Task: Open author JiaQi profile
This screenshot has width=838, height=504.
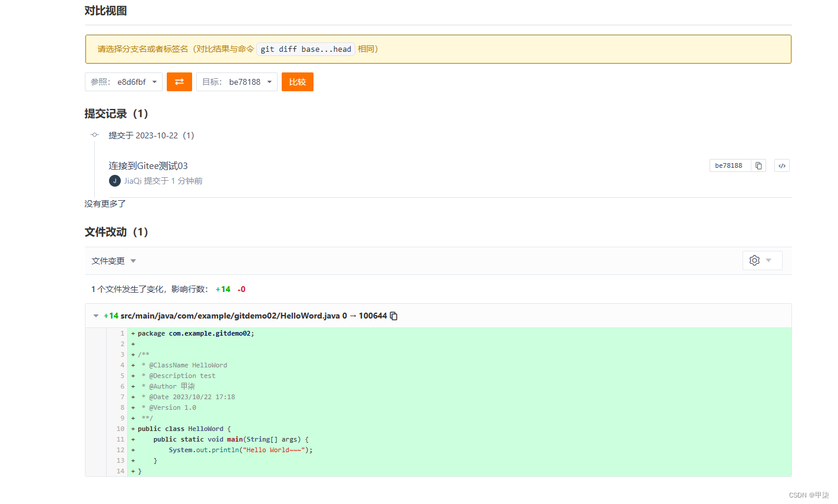Action: pos(133,181)
